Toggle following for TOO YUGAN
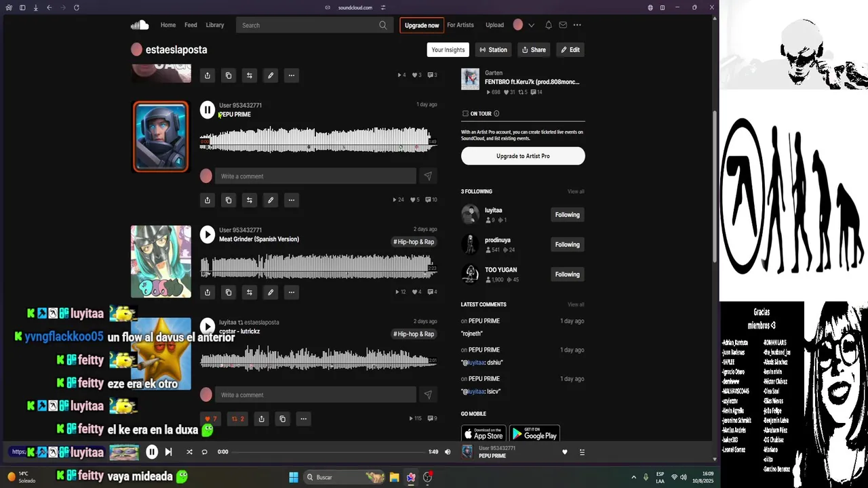The image size is (868, 488). (x=568, y=274)
